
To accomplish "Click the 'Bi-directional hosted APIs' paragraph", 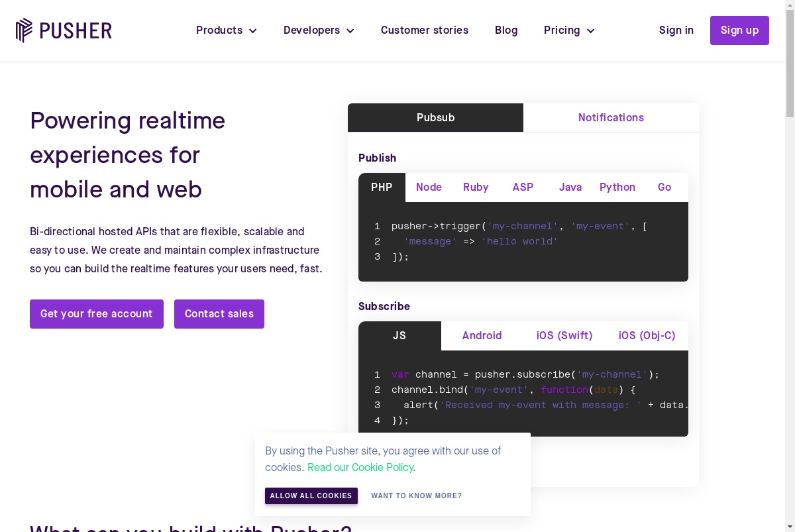I will coord(176,250).
